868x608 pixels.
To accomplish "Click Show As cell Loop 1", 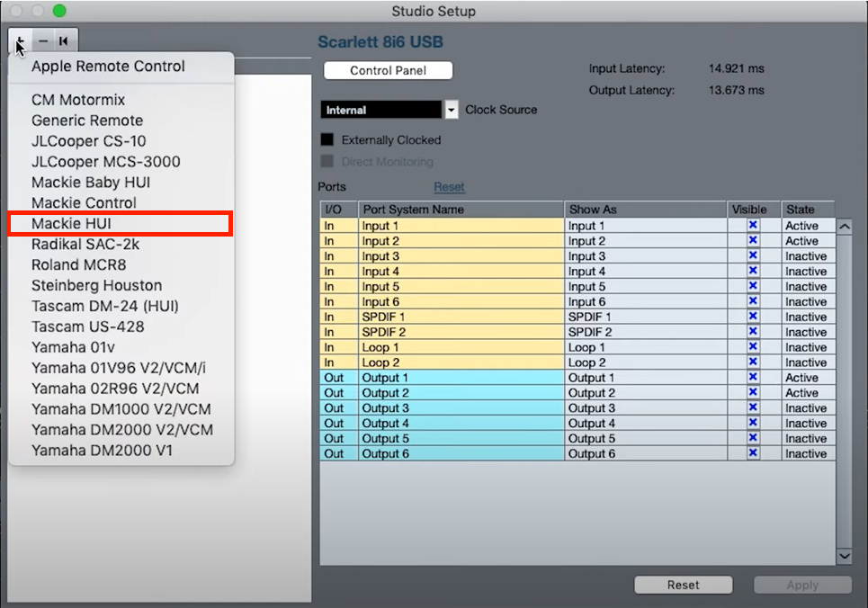I will [645, 347].
